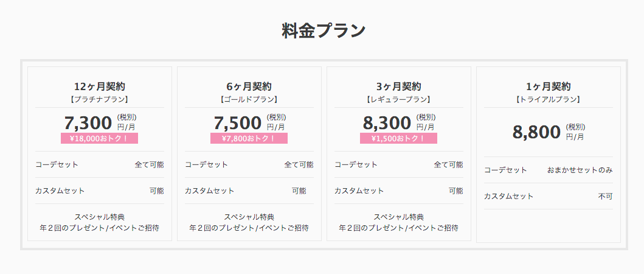Click the 8,300 monthly price
Viewport: 644px width, 274px height.
(x=387, y=122)
